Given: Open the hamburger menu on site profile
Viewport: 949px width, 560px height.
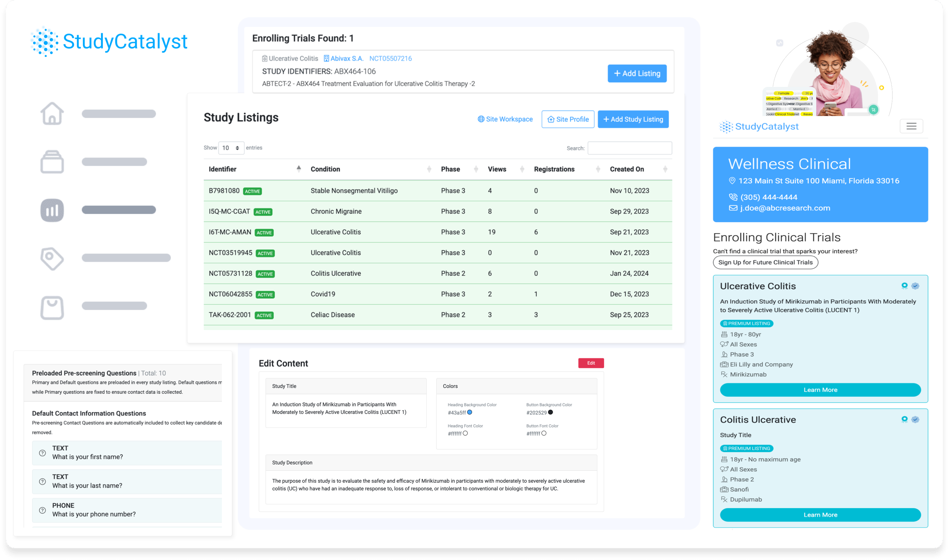Looking at the screenshot, I should (x=911, y=126).
